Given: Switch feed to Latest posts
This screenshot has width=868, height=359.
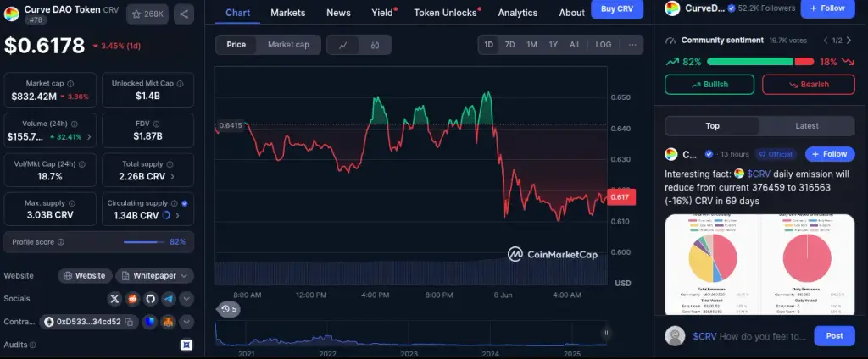Looking at the screenshot, I should 807,126.
